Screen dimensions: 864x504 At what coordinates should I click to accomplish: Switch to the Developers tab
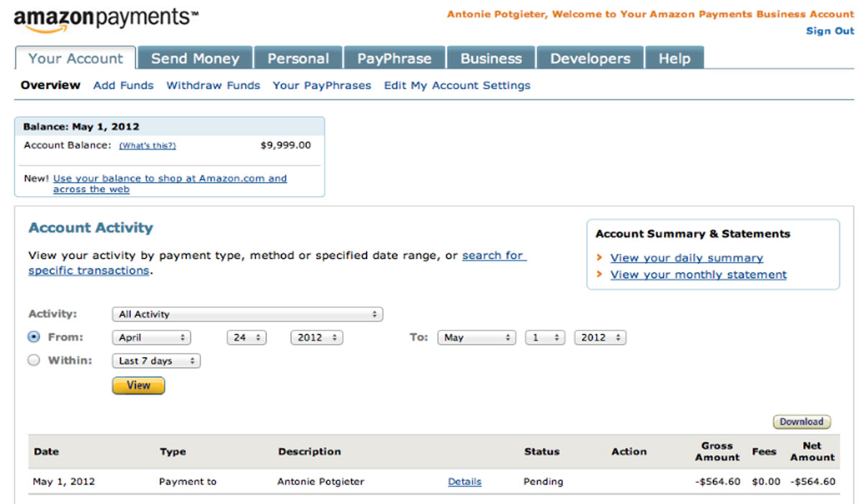click(590, 59)
